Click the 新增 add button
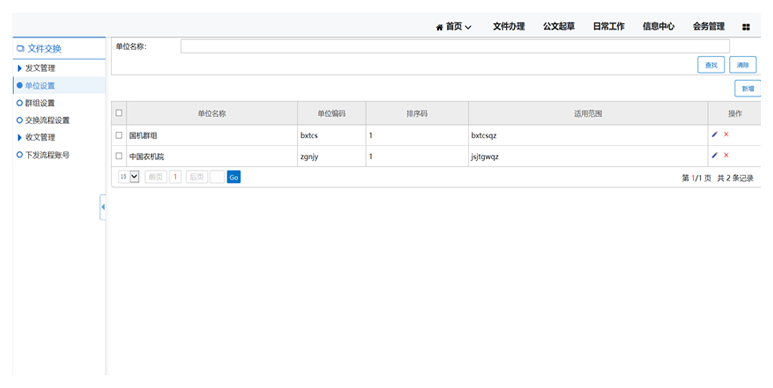This screenshot has width=773, height=388. tap(748, 89)
